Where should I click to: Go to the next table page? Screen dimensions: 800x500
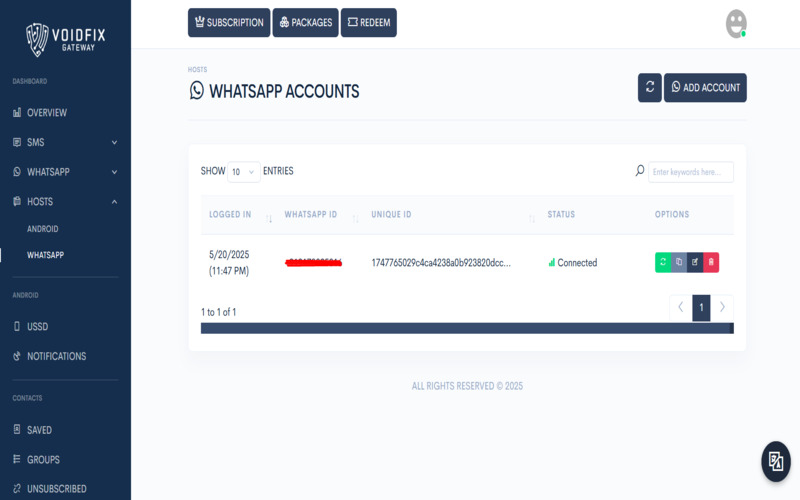tap(722, 307)
